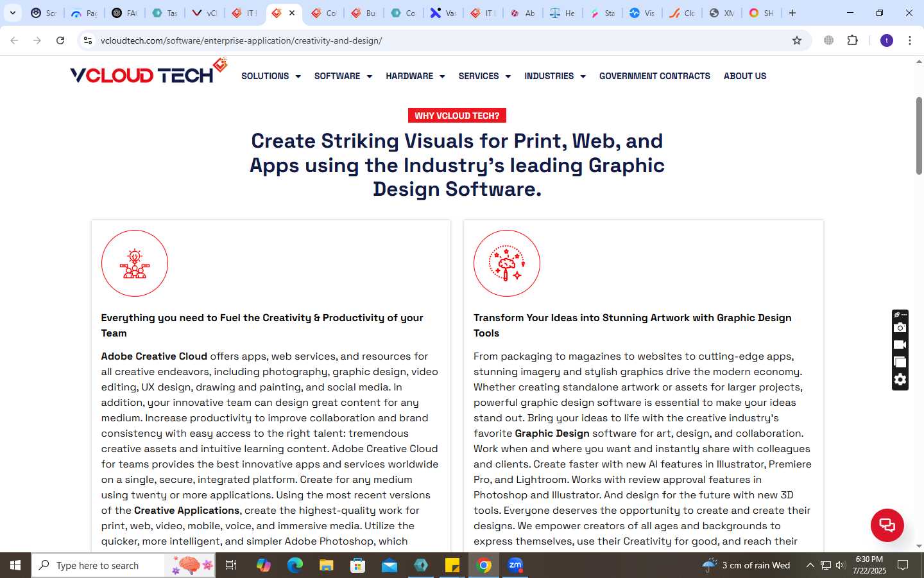Open File Explorer from the taskbar
924x578 pixels.
pyautogui.click(x=327, y=565)
